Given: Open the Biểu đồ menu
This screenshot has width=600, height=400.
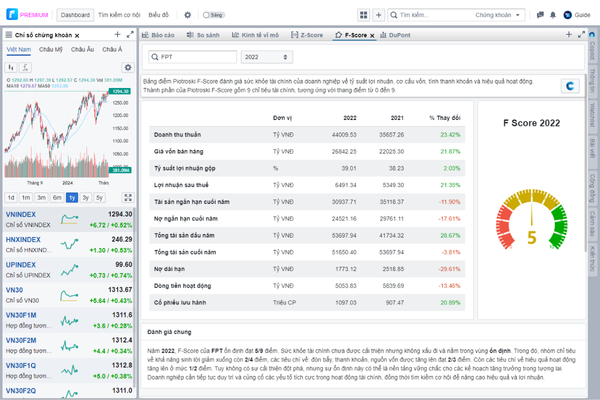Looking at the screenshot, I should tap(158, 15).
